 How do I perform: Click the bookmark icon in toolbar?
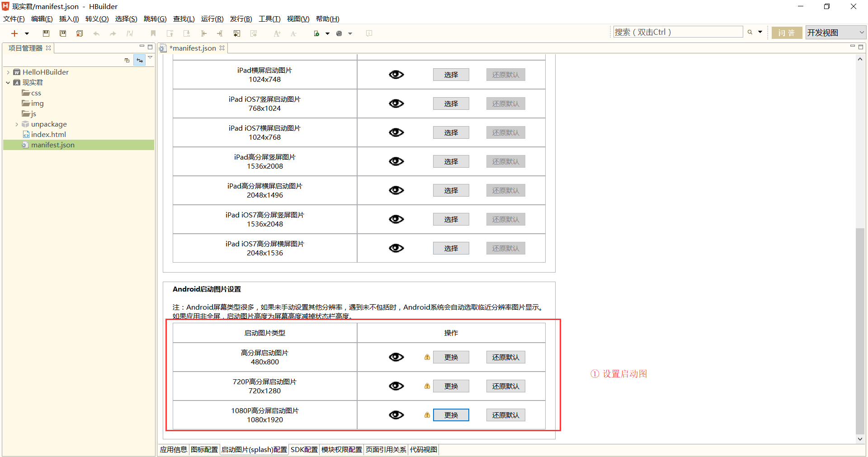pyautogui.click(x=153, y=33)
